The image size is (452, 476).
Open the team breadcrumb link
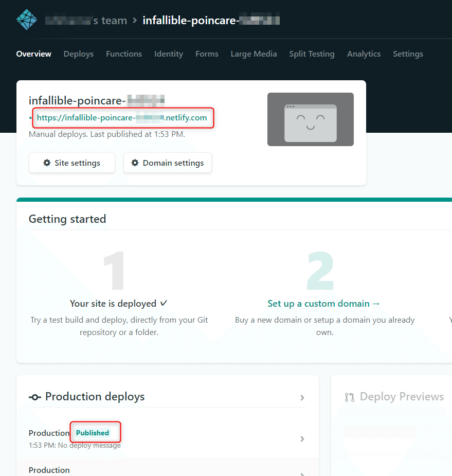[x=86, y=21]
